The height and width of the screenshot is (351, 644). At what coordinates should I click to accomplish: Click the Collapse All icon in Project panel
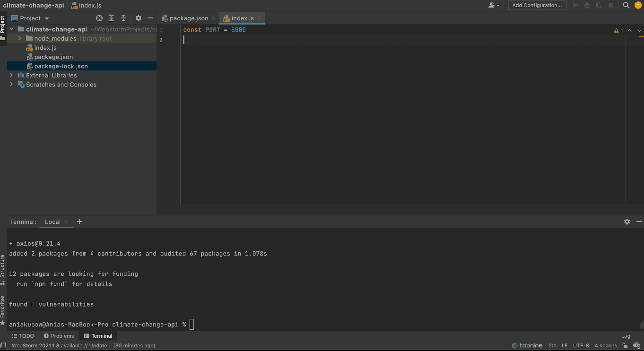click(123, 18)
